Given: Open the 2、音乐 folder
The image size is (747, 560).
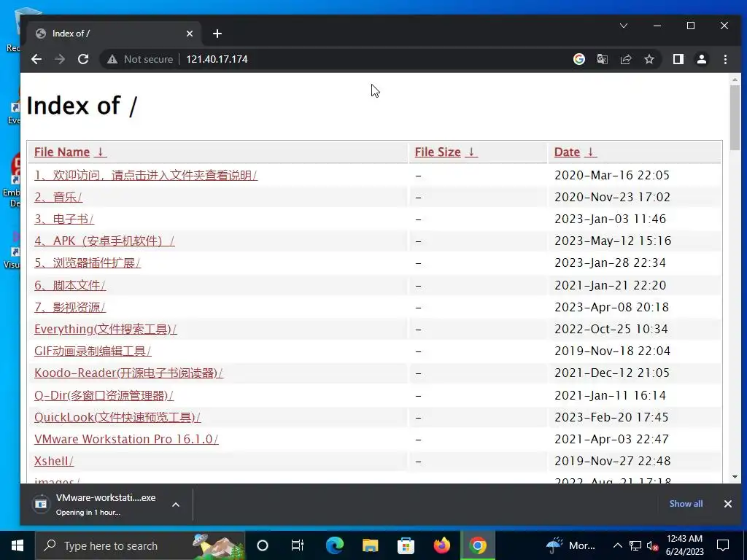Looking at the screenshot, I should tap(58, 197).
